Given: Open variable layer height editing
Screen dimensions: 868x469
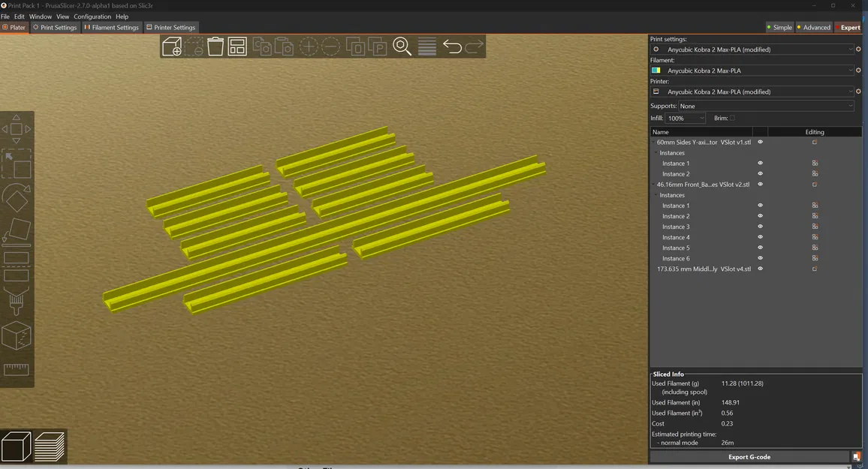Looking at the screenshot, I should [426, 47].
